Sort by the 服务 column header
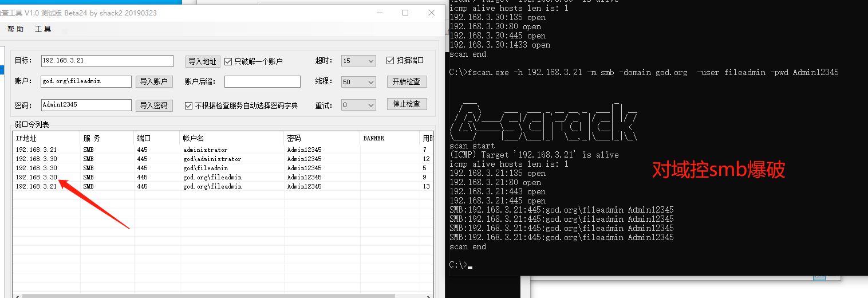 click(x=107, y=138)
